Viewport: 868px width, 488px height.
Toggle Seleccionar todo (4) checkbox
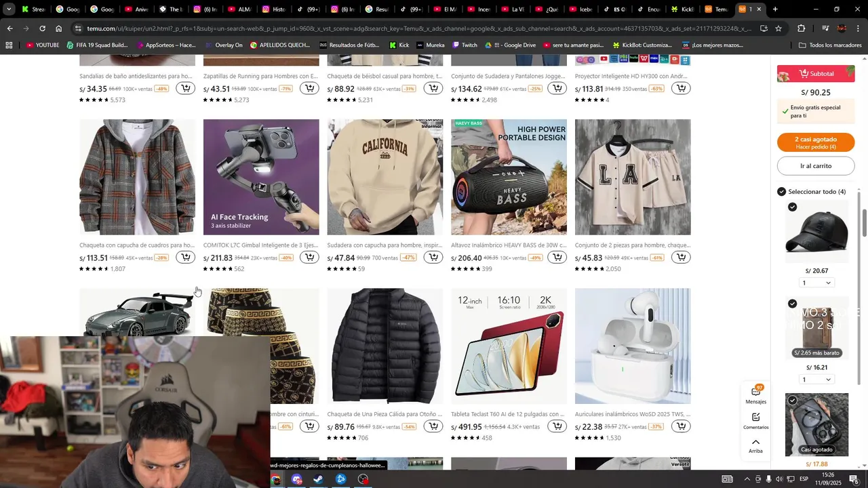tap(782, 192)
